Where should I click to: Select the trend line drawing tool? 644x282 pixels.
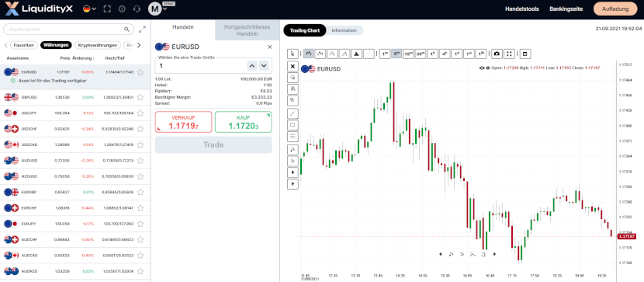293,113
